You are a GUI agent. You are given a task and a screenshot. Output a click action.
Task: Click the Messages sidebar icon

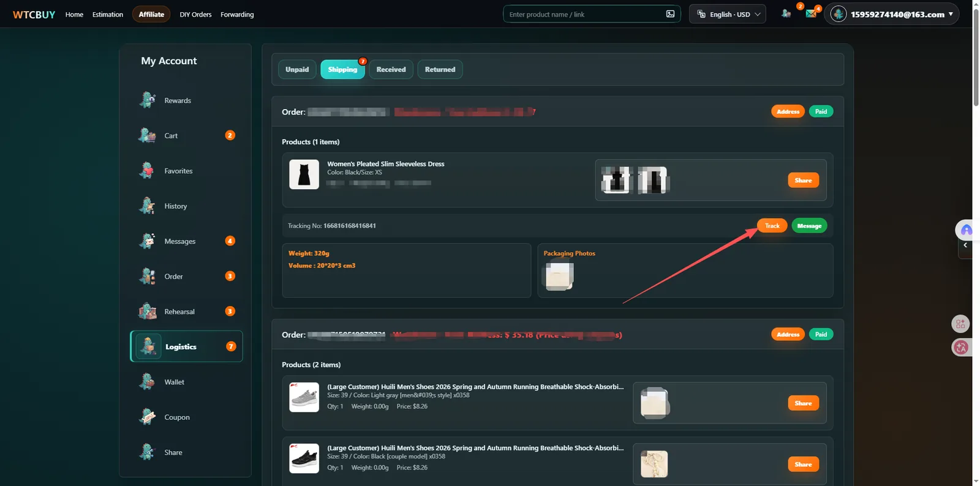(147, 241)
